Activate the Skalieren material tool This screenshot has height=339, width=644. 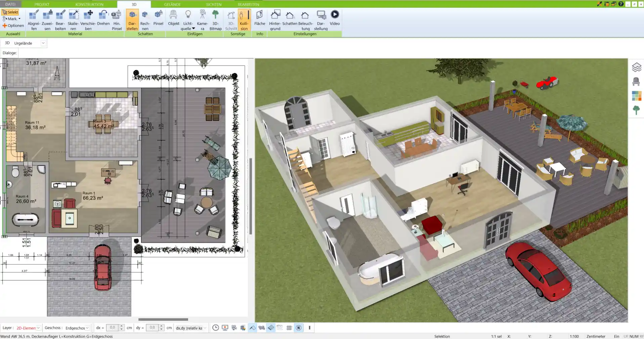pos(73,20)
